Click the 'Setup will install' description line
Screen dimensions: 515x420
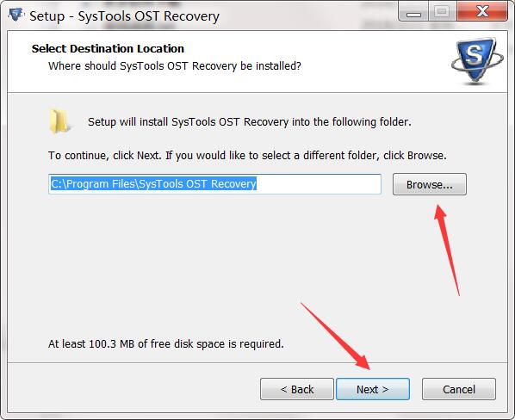tap(250, 122)
